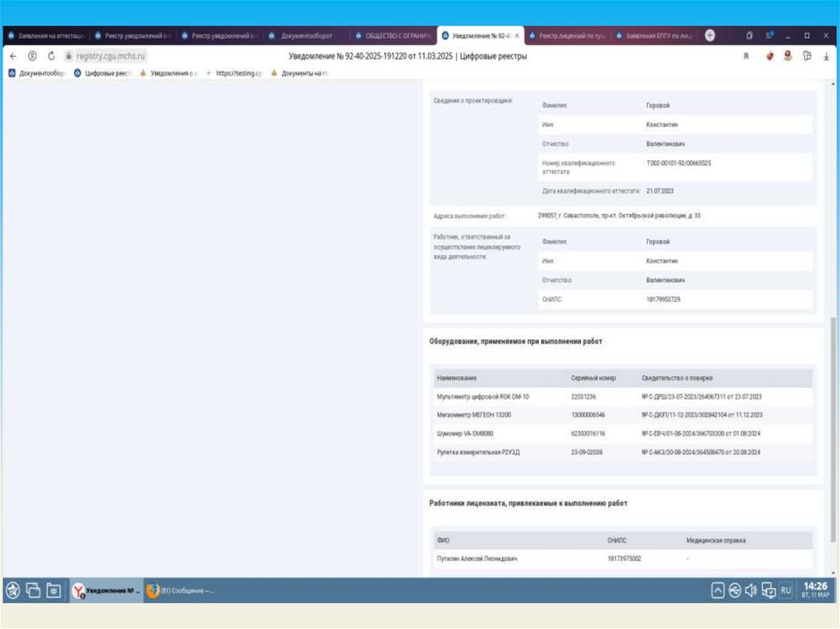
Task: Open https://testing.cgu bookmark
Action: point(234,73)
